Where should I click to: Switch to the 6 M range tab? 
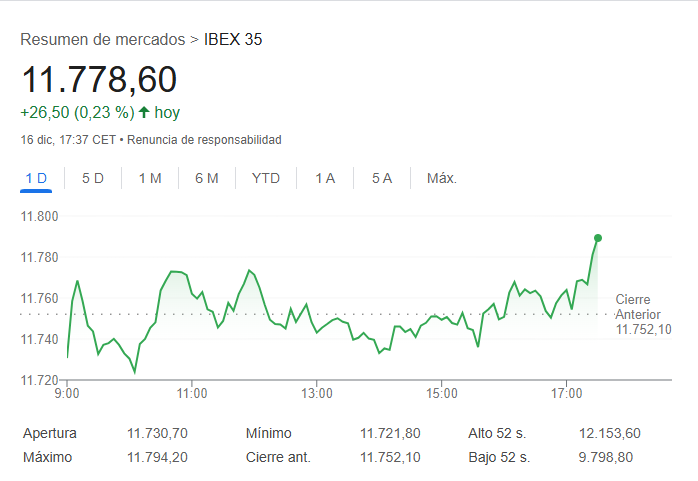(x=207, y=179)
